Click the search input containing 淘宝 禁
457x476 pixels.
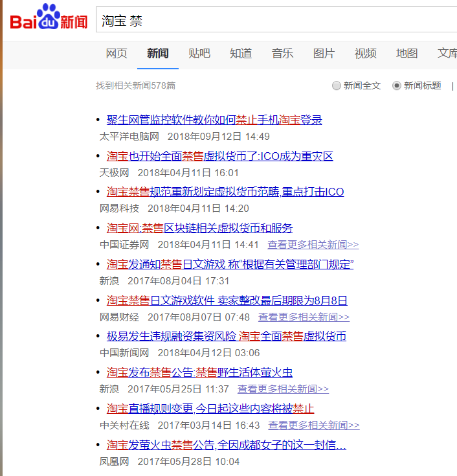276,19
